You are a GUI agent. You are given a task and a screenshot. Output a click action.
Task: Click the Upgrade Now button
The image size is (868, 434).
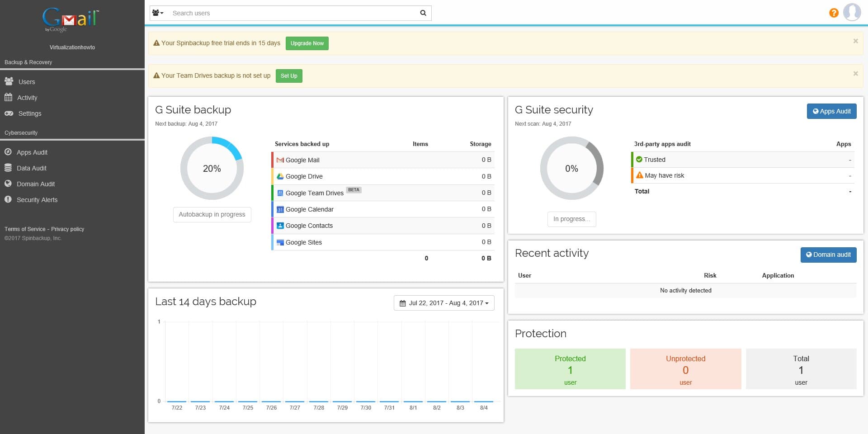pyautogui.click(x=307, y=43)
